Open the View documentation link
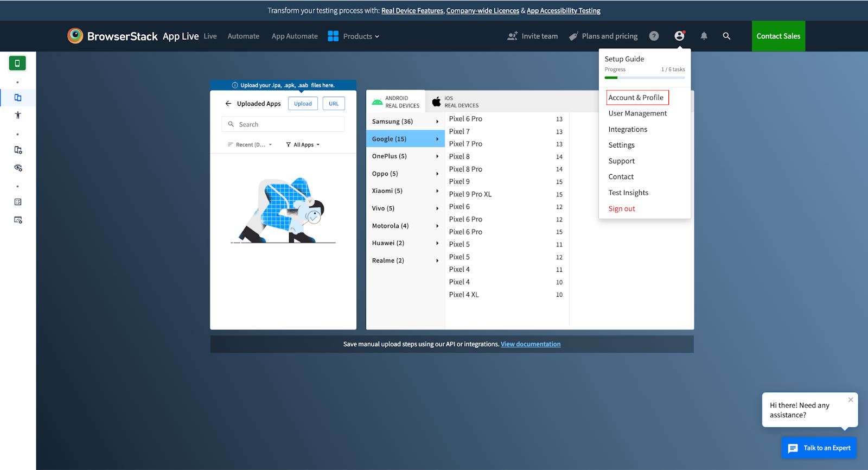 click(x=531, y=344)
